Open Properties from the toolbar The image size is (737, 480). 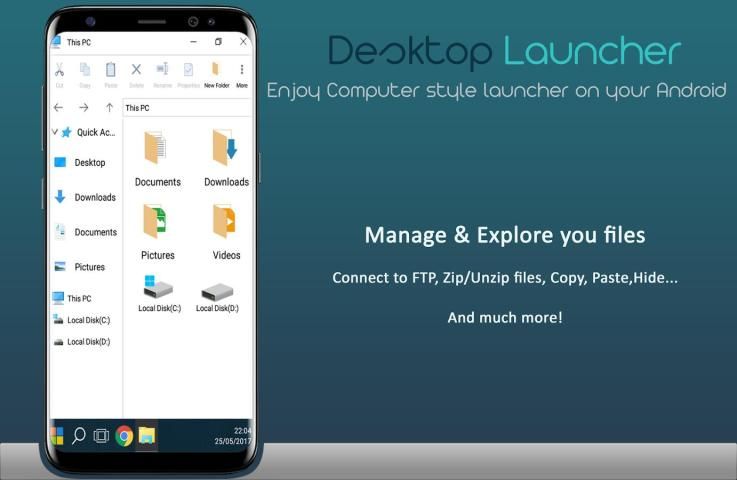[188, 72]
